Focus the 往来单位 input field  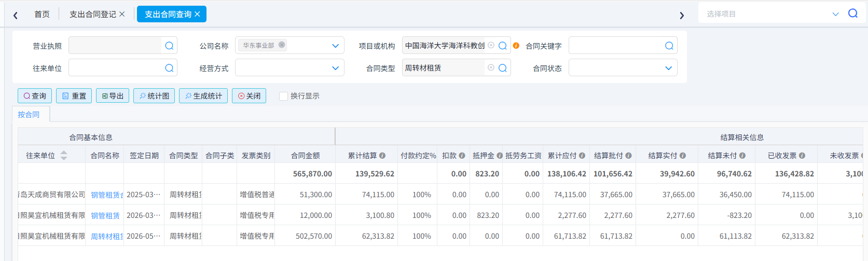(115, 68)
